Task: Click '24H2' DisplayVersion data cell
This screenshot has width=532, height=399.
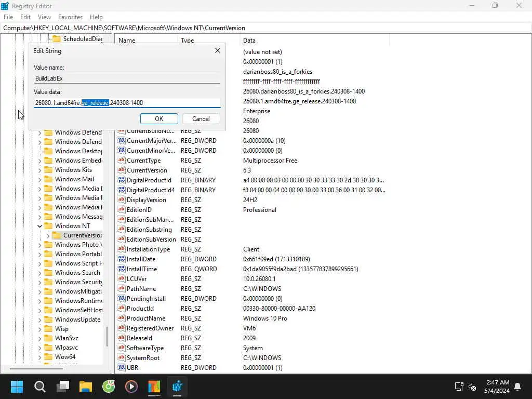Action: tap(250, 200)
